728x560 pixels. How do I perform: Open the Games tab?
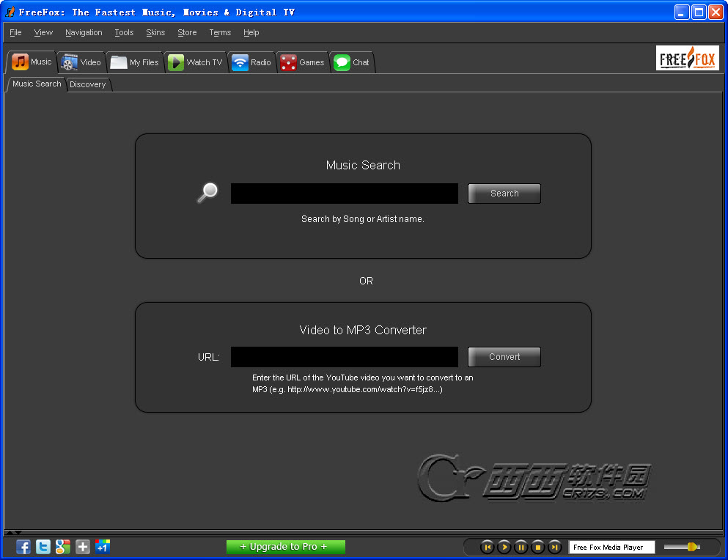tap(302, 62)
